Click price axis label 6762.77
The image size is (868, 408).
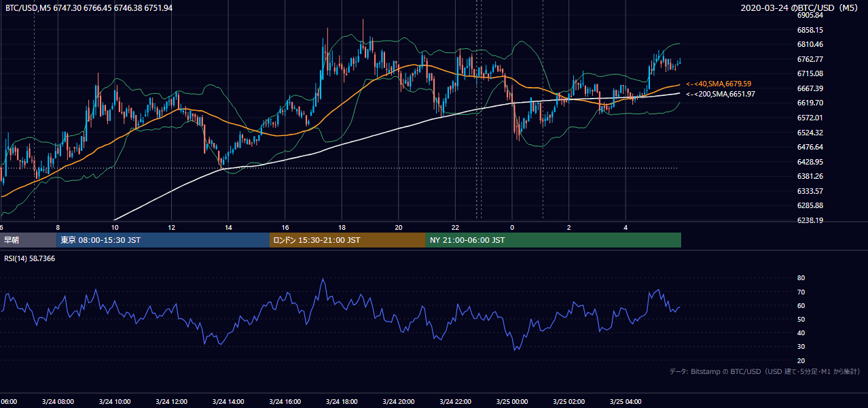click(x=810, y=59)
